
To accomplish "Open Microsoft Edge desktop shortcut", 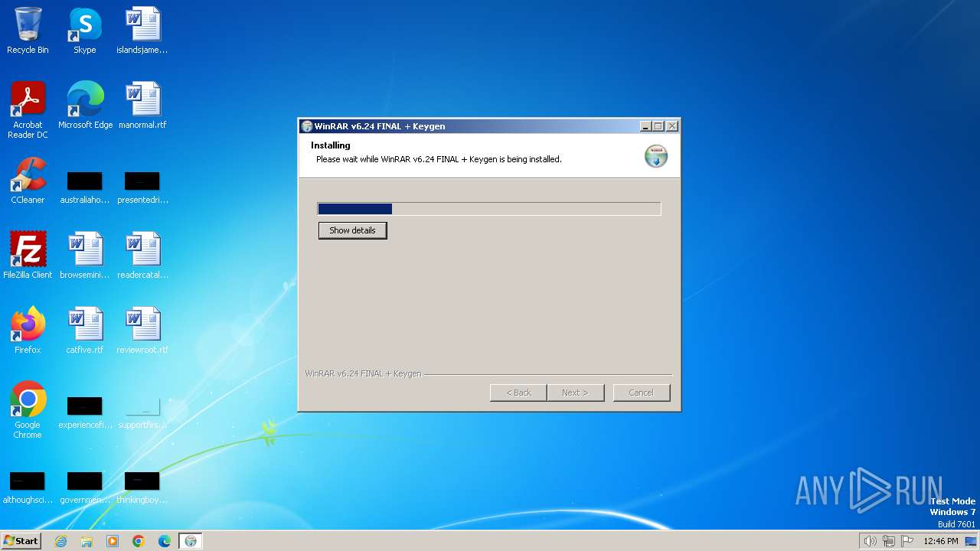I will coord(85,106).
